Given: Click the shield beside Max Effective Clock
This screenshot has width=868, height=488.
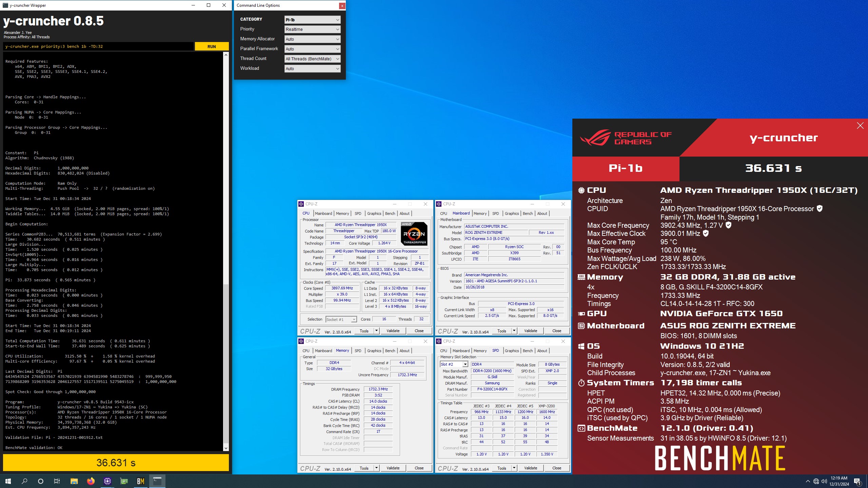Looking at the screenshot, I should click(x=706, y=233).
